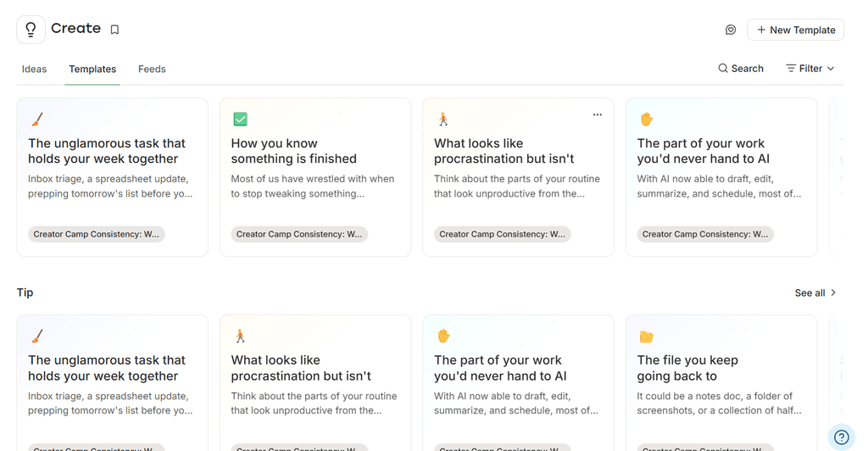Viewport: 868px width, 451px height.
Task: Open top-row 'never hand to AI' title
Action: point(703,151)
